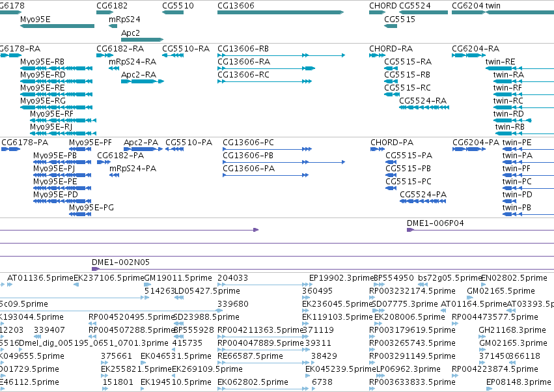Screen dimensions: 554x392
Task: Open transcript Myo95E-RJ
Action: [x=51, y=127]
